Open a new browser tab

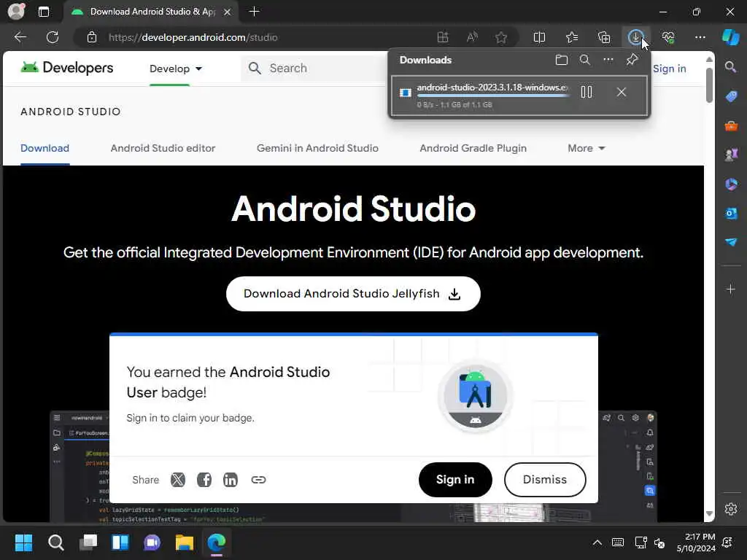click(254, 12)
